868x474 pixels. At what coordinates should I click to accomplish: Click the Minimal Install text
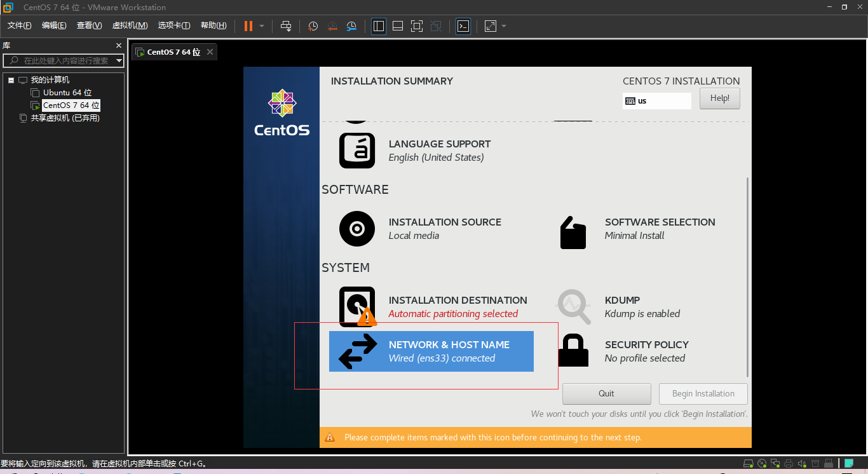click(634, 236)
